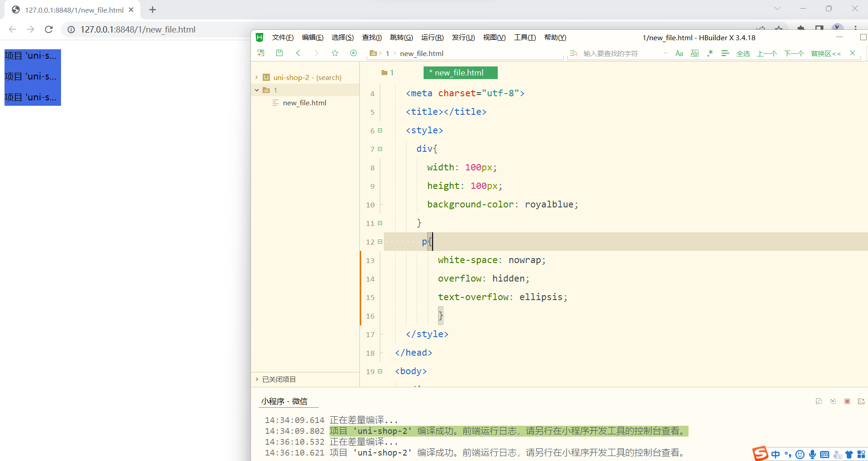Click the console restart run icon

click(833, 401)
